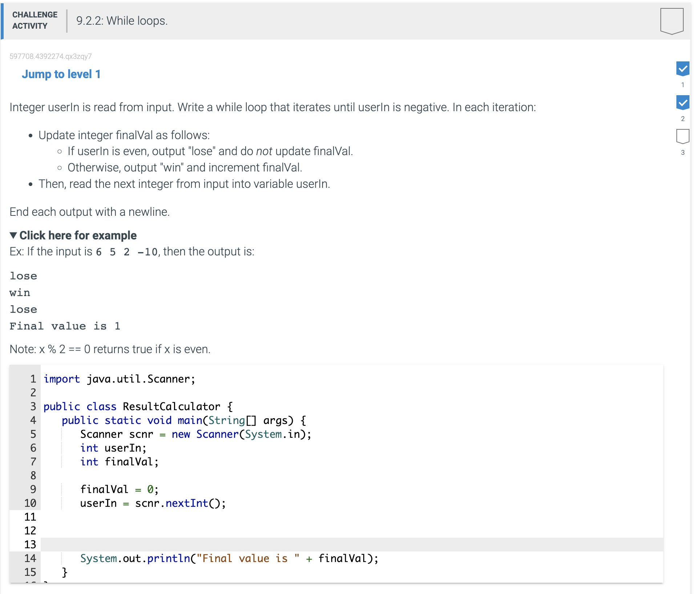The width and height of the screenshot is (700, 594).
Task: Click highlighted editable code line 13
Action: 218,545
